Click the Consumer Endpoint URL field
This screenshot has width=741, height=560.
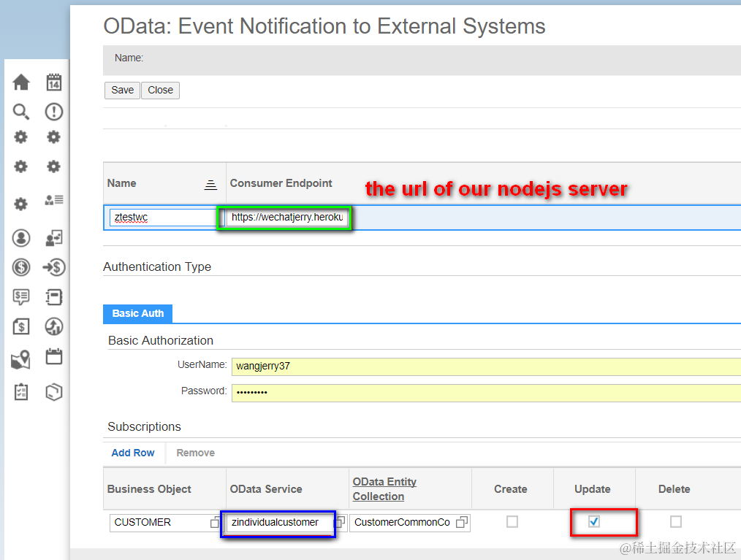[x=287, y=217]
